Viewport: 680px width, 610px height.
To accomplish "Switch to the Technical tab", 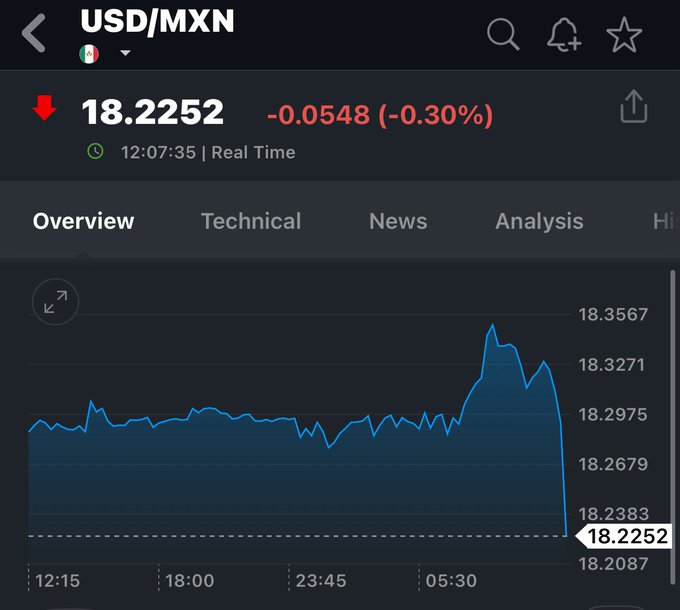I will (x=250, y=221).
